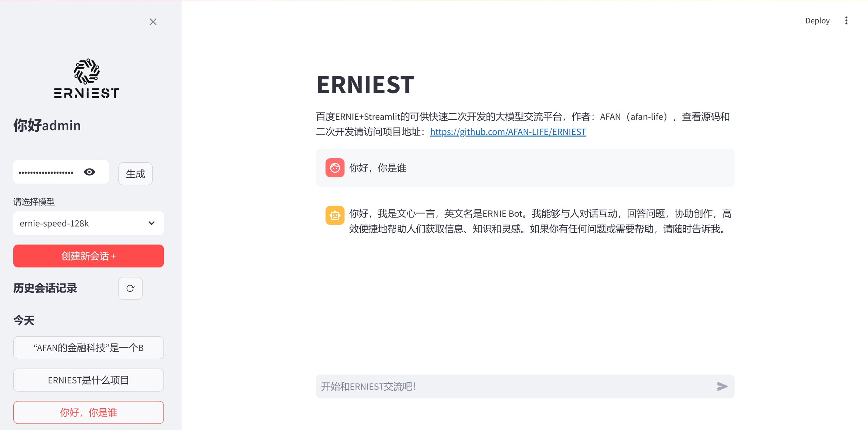Open history item ERNIEST是什么项目
The width and height of the screenshot is (868, 430).
coord(88,380)
